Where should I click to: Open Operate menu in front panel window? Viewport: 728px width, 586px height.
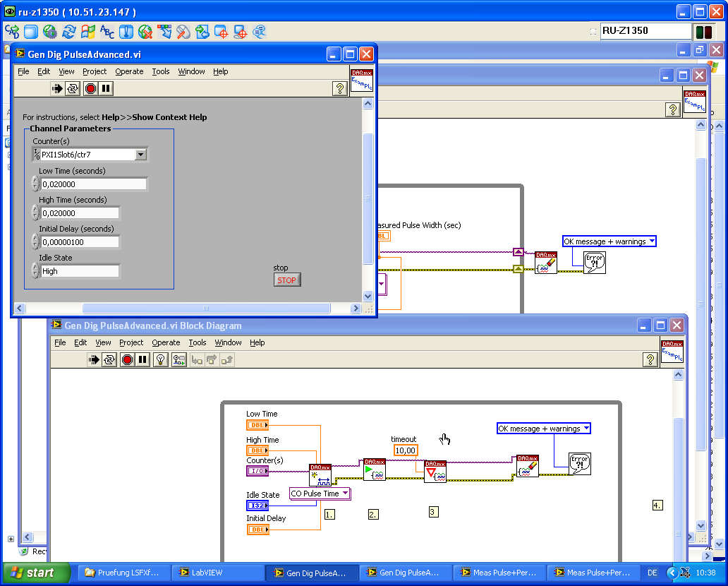129,71
